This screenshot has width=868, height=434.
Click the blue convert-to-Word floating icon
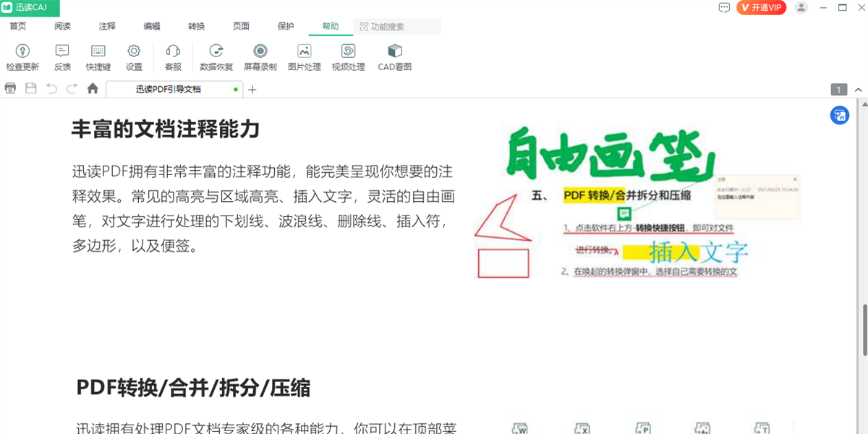840,115
